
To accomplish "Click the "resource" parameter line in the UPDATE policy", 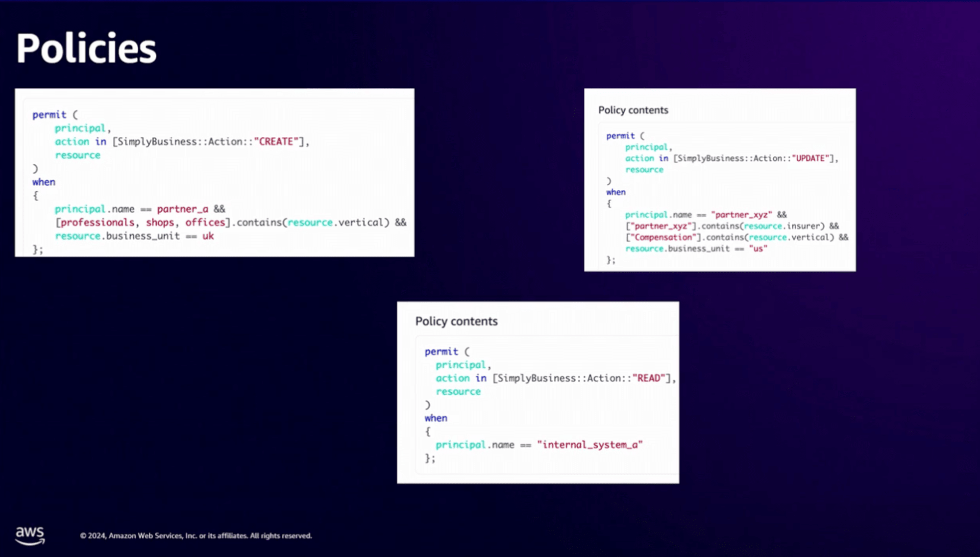I will click(644, 170).
